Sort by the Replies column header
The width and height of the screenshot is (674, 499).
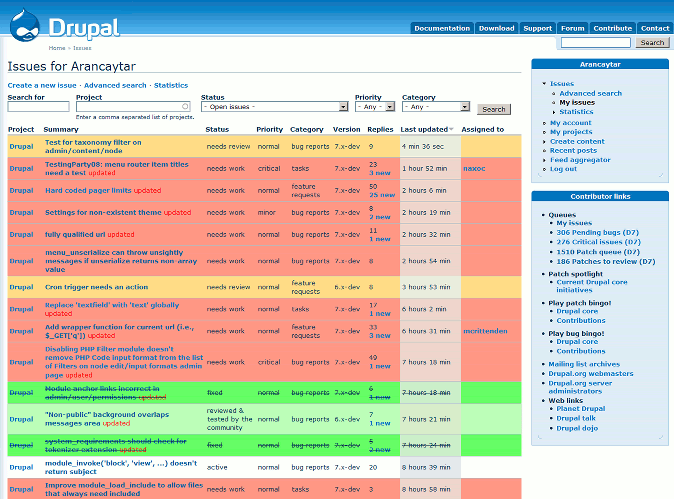tap(380, 129)
